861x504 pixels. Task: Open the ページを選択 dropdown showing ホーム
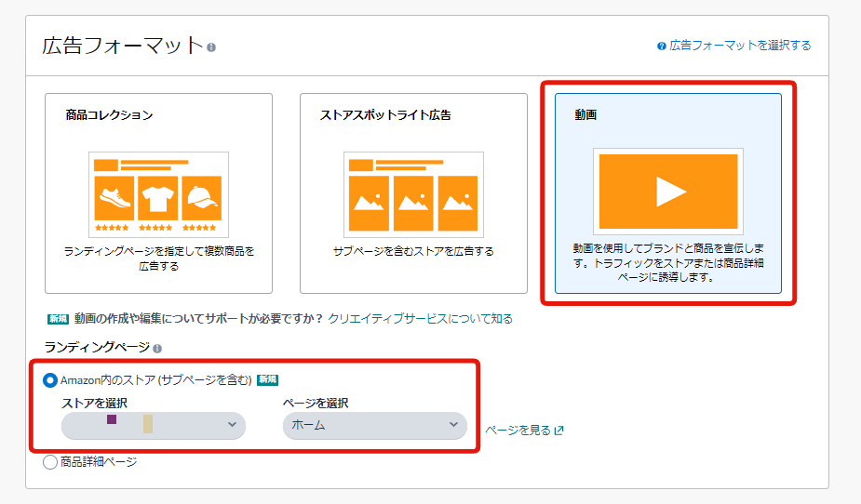click(x=374, y=425)
